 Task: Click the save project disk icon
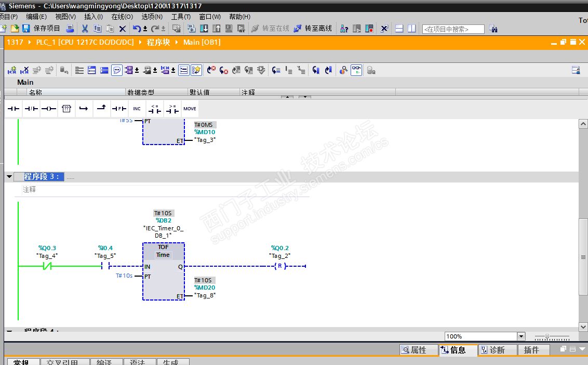tap(25, 29)
